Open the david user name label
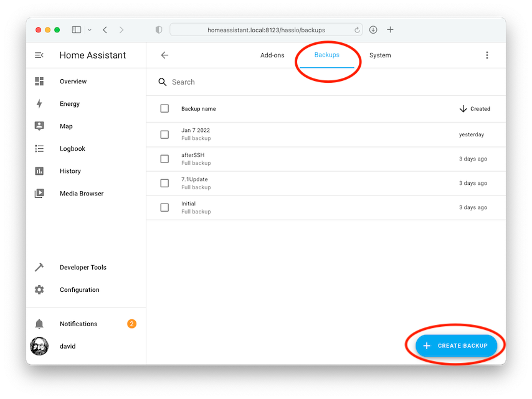This screenshot has width=532, height=399. [x=67, y=346]
